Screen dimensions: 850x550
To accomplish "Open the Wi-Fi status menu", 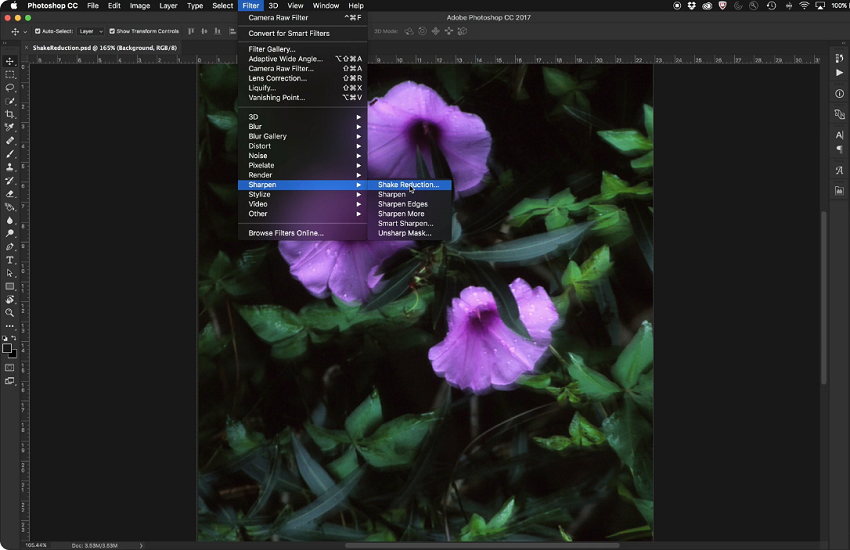I will (x=804, y=5).
